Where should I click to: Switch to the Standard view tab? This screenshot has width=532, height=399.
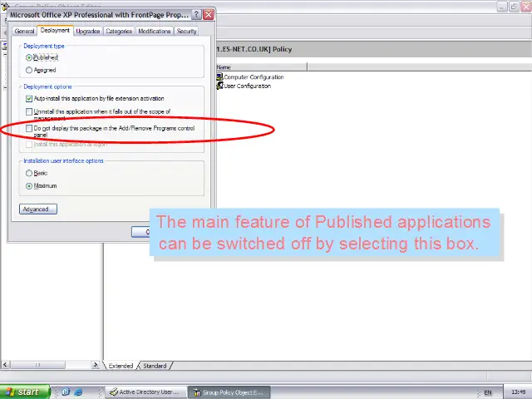pos(155,366)
